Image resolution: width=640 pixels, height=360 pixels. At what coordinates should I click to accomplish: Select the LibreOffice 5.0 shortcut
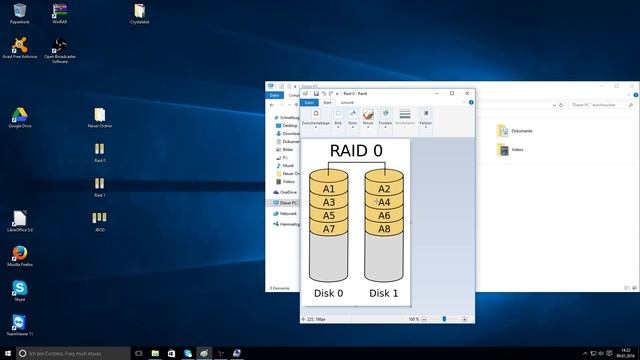point(20,222)
